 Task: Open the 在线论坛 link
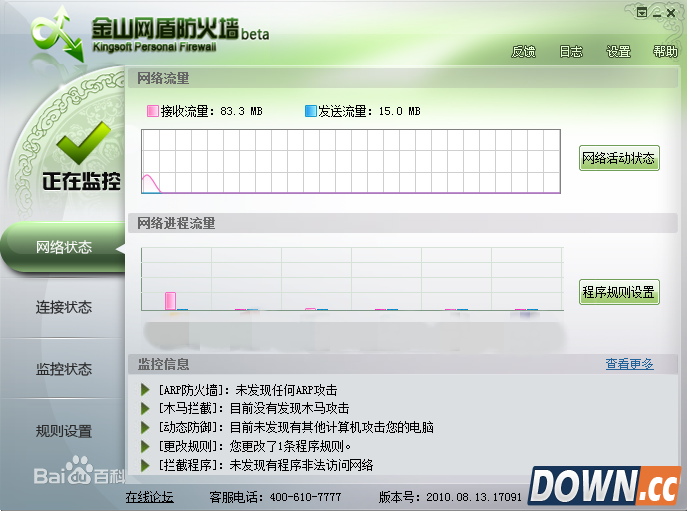(149, 497)
